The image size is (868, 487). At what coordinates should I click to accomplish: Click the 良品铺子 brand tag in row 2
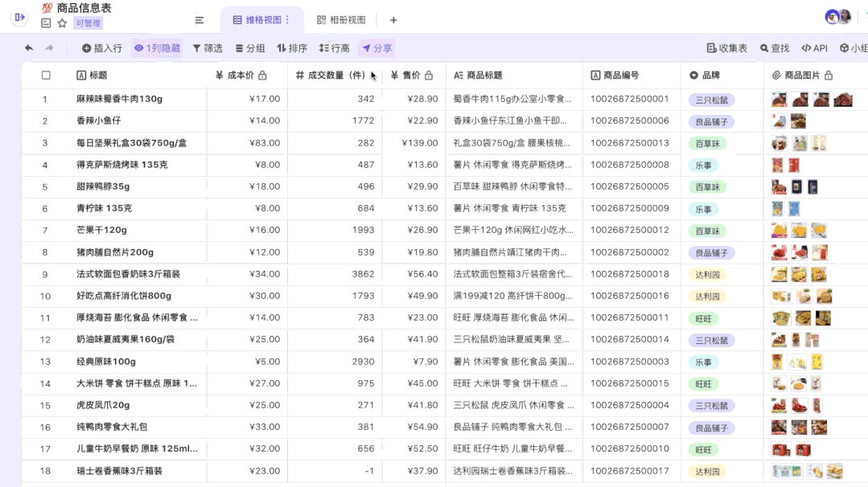pos(711,121)
